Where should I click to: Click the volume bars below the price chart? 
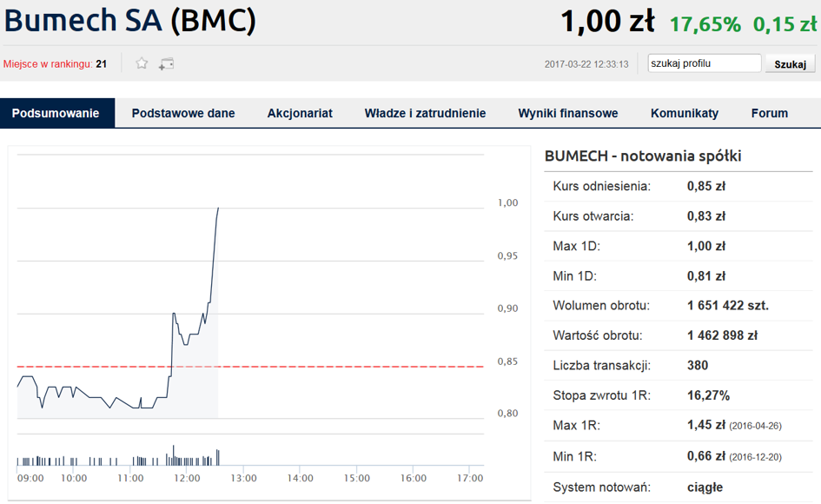click(118, 457)
